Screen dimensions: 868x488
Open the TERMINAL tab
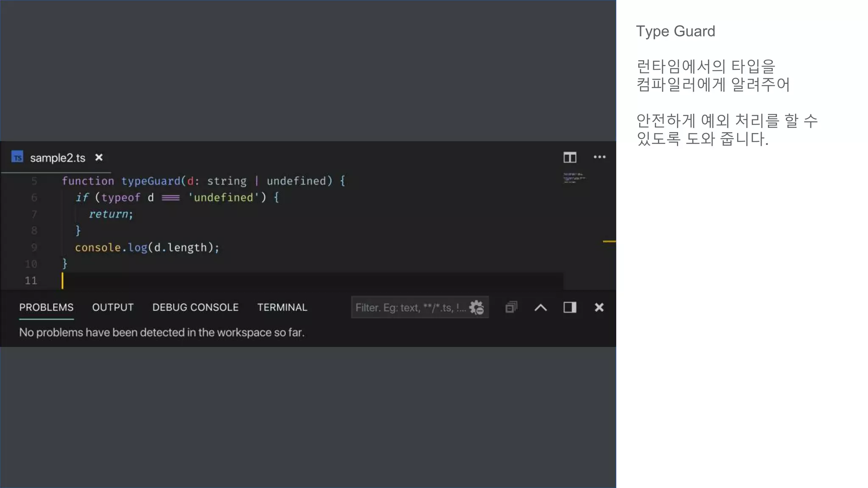tap(282, 308)
